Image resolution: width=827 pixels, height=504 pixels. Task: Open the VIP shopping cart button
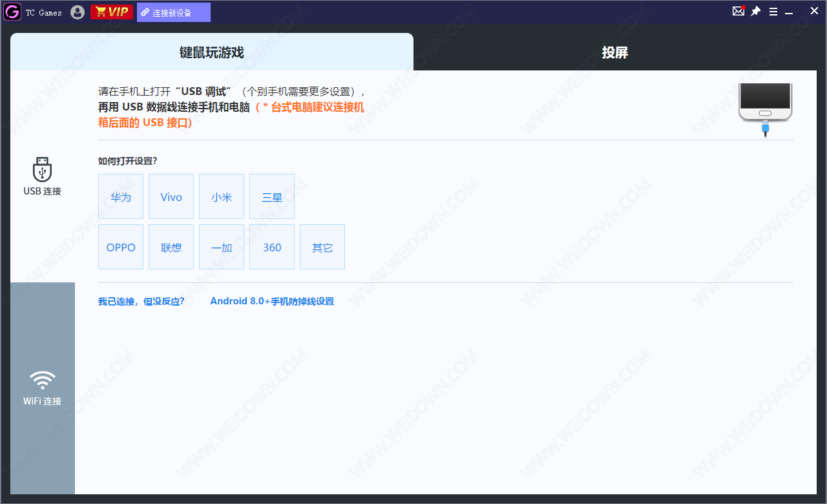pos(112,12)
